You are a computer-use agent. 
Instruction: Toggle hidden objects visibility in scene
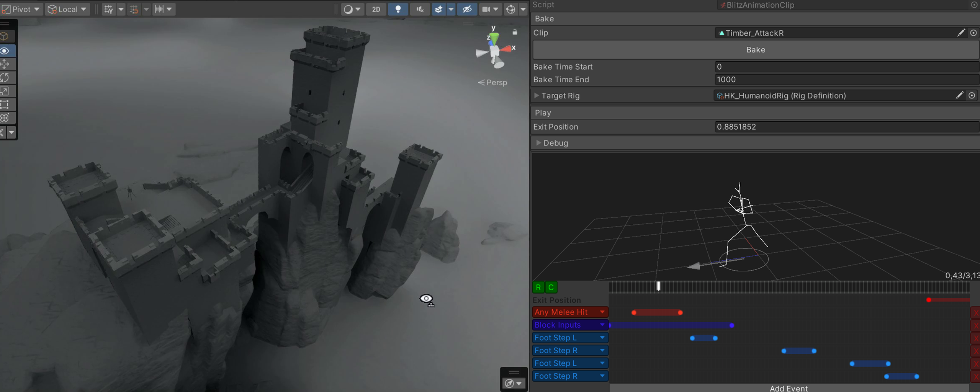[x=467, y=9]
